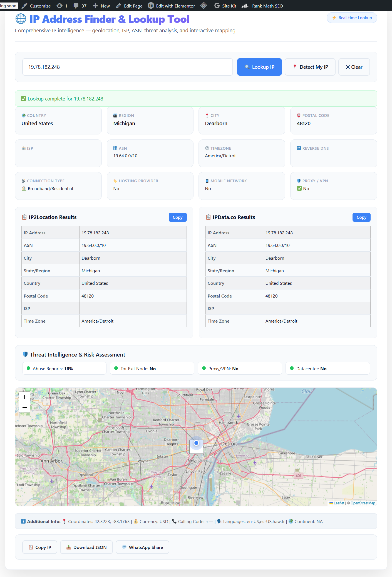Viewport: 392px width, 577px height.
Task: Click the Lookup IP button
Action: pyautogui.click(x=259, y=67)
